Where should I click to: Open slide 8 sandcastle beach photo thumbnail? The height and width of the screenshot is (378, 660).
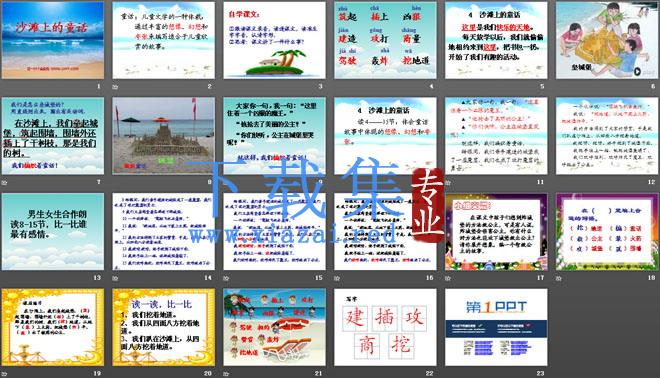pyautogui.click(x=163, y=136)
